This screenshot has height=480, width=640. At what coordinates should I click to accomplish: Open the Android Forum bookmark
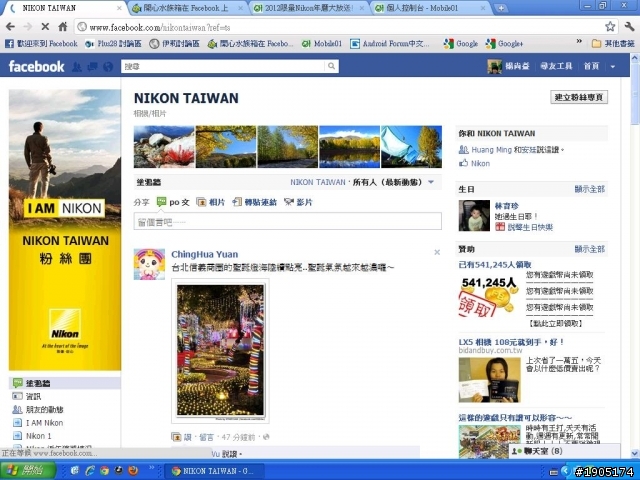390,43
